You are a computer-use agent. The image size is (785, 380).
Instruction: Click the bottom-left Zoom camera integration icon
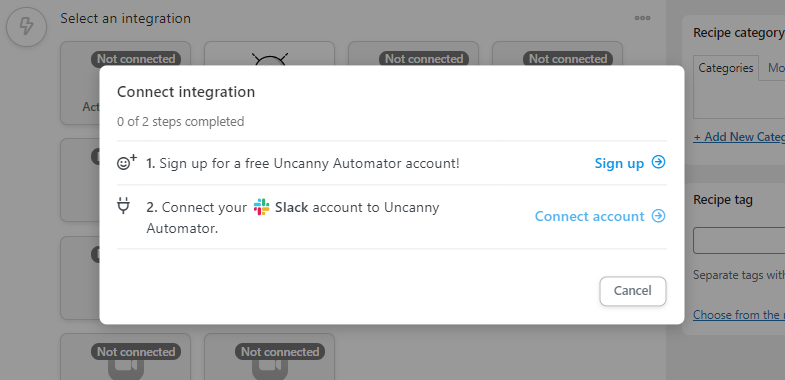pyautogui.click(x=126, y=369)
